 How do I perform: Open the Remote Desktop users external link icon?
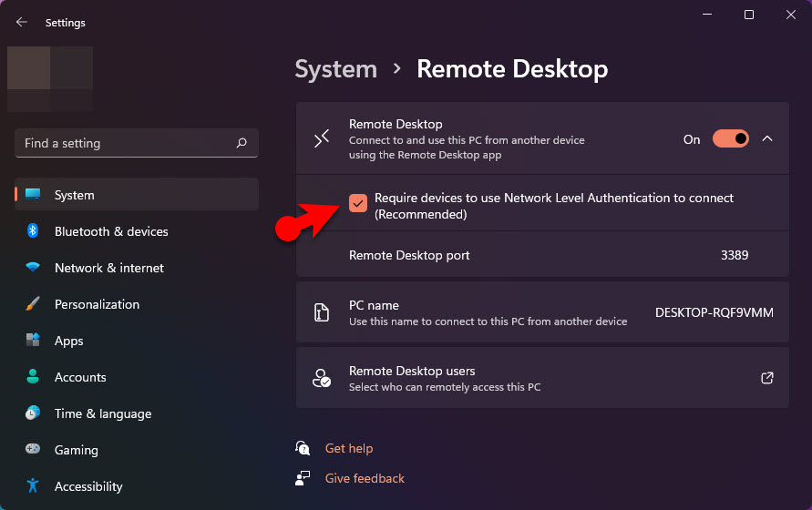(767, 378)
